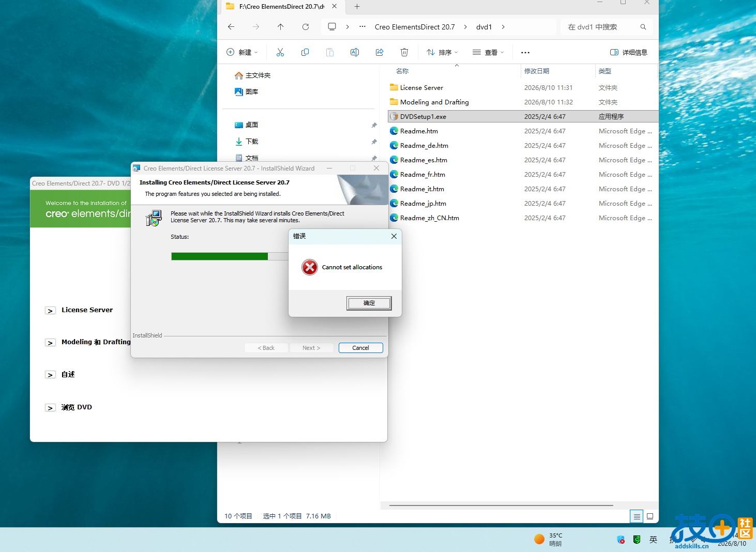The image size is (756, 552).
Task: Click the 图库 gallery icon in sidebar
Action: point(239,91)
